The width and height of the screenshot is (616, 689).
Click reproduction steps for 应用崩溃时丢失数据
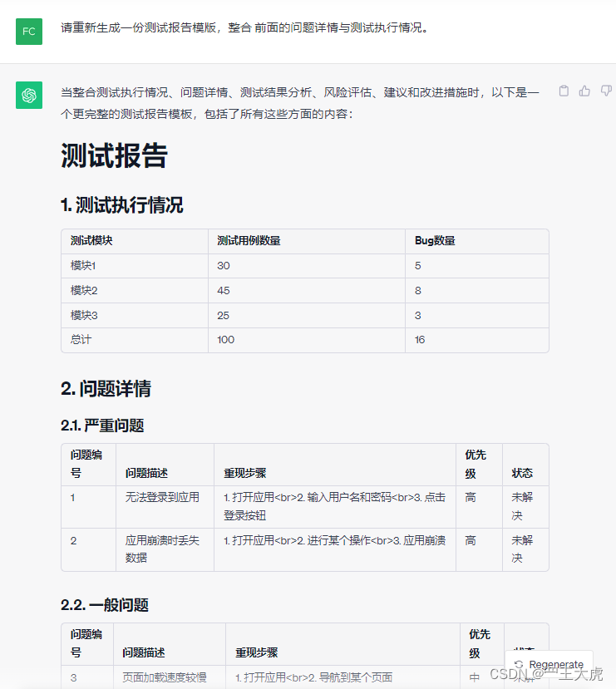(x=334, y=540)
